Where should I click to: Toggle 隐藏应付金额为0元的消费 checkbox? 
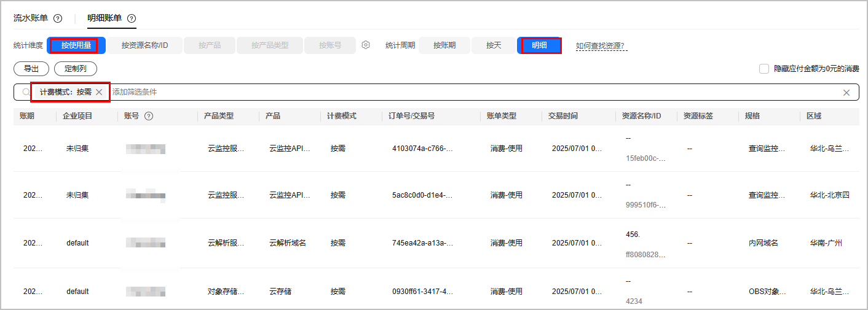pyautogui.click(x=764, y=69)
